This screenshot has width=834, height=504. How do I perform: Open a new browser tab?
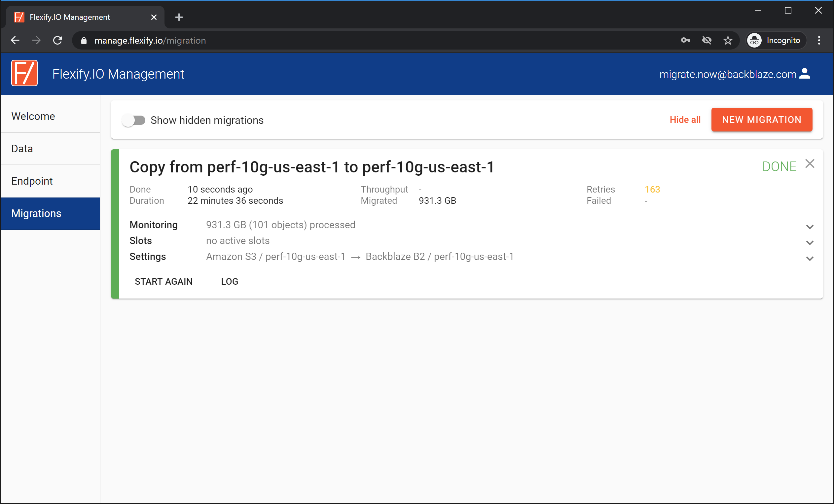click(179, 17)
